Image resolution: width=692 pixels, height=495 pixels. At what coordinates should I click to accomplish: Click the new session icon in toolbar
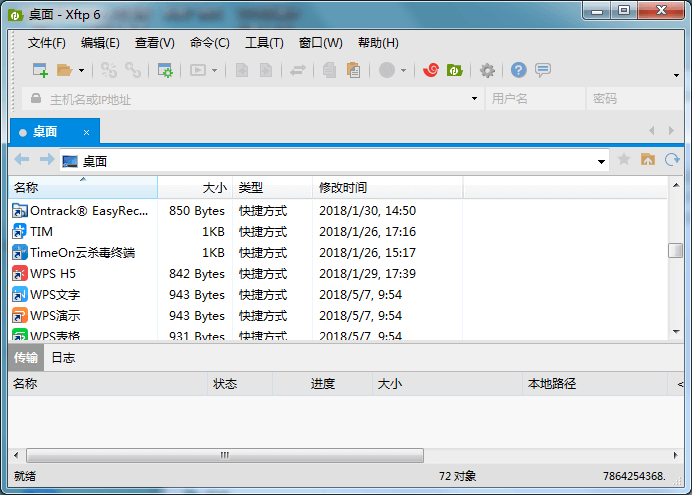[x=40, y=70]
